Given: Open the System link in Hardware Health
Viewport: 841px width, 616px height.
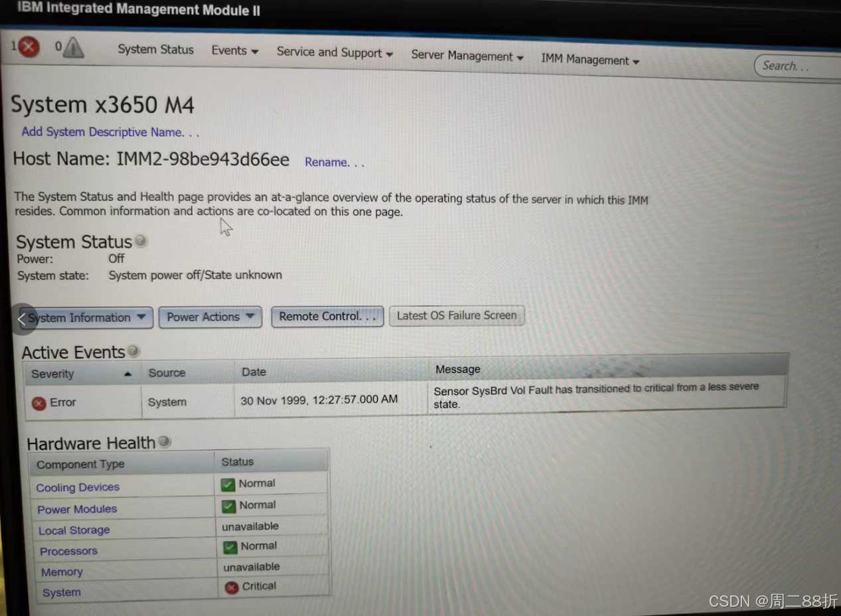Looking at the screenshot, I should pos(62,593).
